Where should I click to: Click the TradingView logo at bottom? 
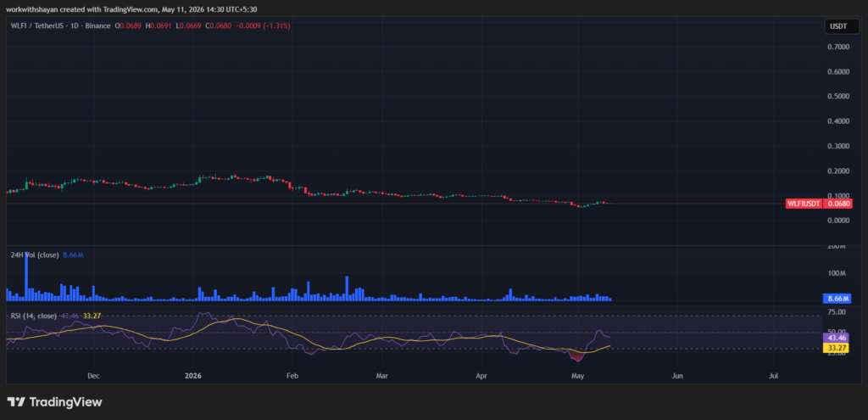[x=54, y=402]
